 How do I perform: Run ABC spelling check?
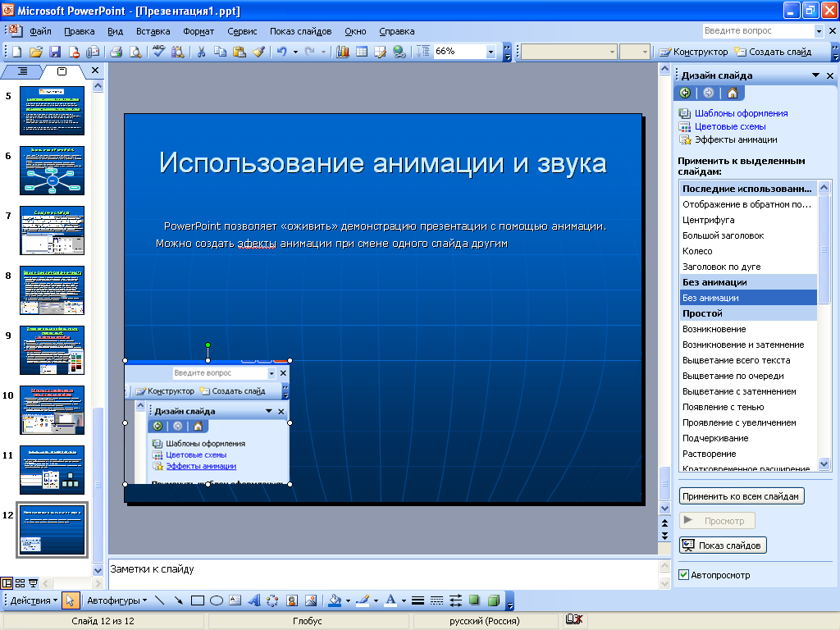[158, 52]
